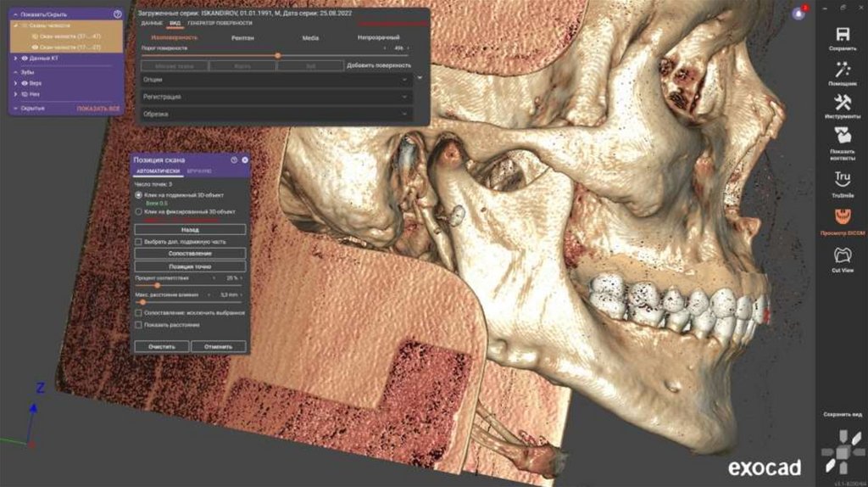Click the view orientation cube widget
868x487 pixels.
(x=843, y=451)
